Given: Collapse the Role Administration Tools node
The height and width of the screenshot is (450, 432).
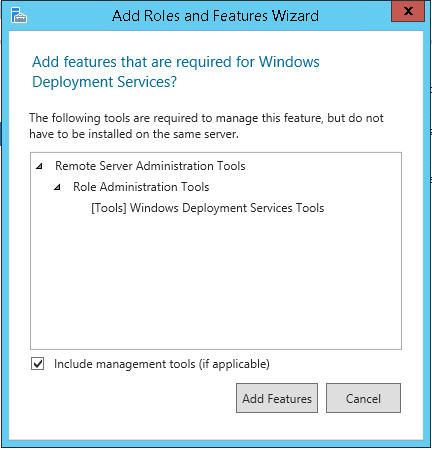Looking at the screenshot, I should coord(57,187).
